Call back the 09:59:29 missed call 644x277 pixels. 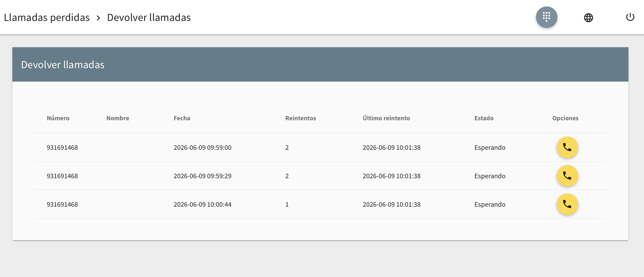point(567,176)
